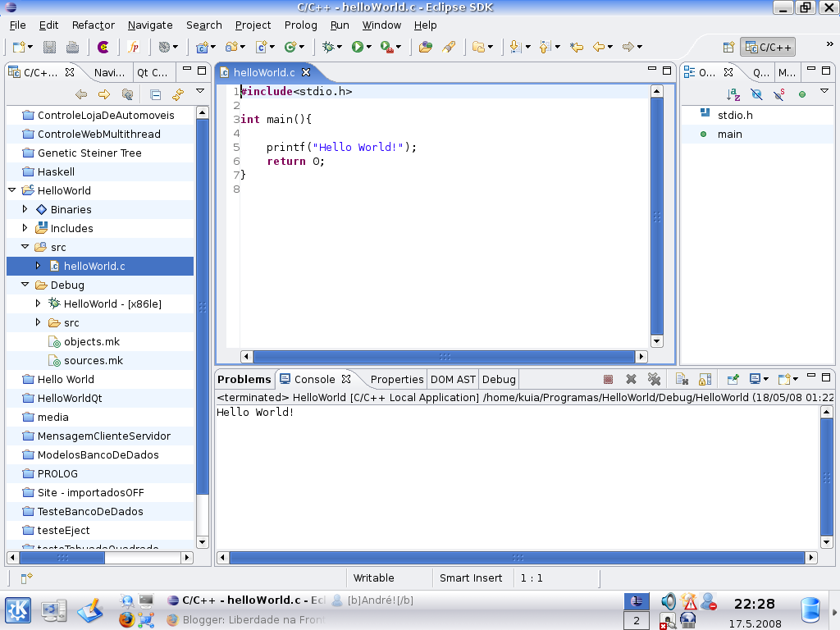The height and width of the screenshot is (630, 840).
Task: Toggle alphabetical sort in Outline view
Action: pos(733,95)
